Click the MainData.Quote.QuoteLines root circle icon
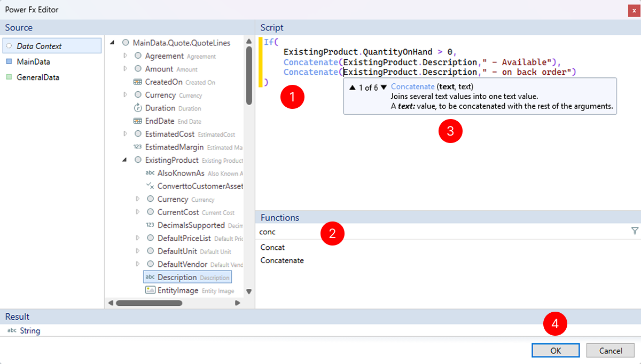This screenshot has width=641, height=364. pos(126,43)
